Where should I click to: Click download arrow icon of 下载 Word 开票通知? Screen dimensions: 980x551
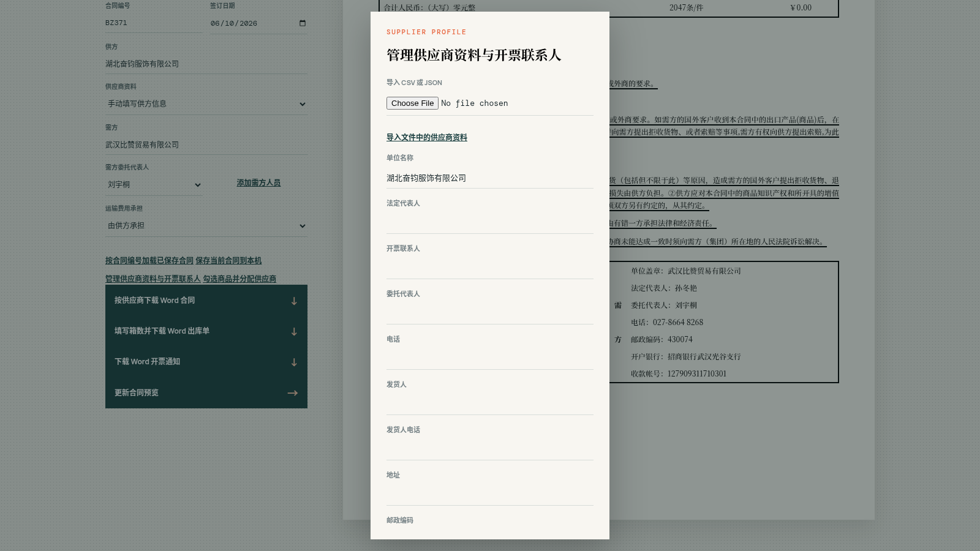click(x=294, y=362)
